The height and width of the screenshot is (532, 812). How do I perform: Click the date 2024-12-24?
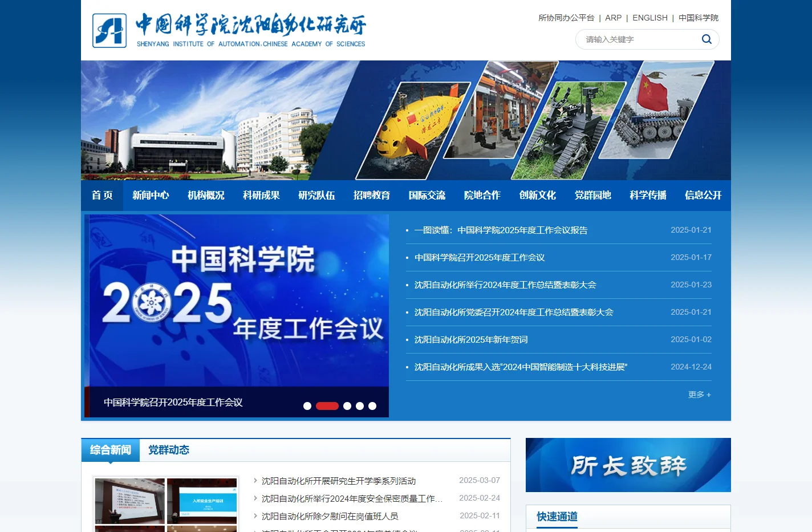[691, 367]
